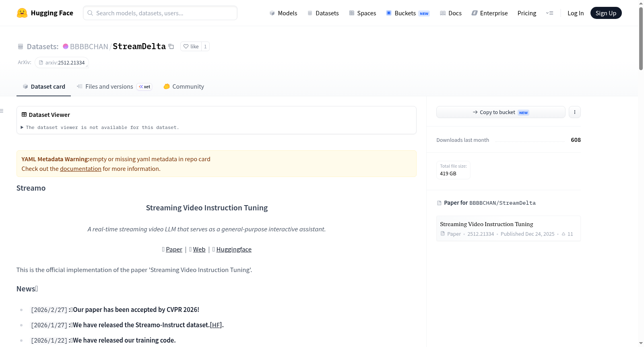Click the Community tab icon

pyautogui.click(x=167, y=86)
